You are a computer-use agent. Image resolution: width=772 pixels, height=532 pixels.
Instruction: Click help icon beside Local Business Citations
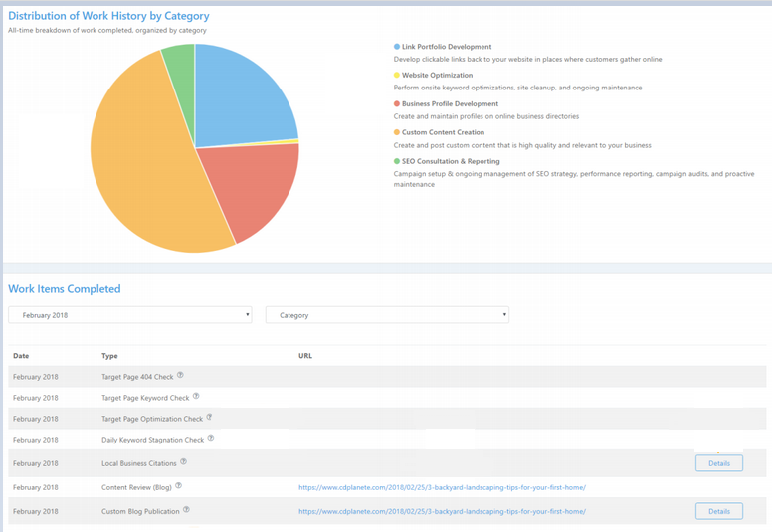183,462
